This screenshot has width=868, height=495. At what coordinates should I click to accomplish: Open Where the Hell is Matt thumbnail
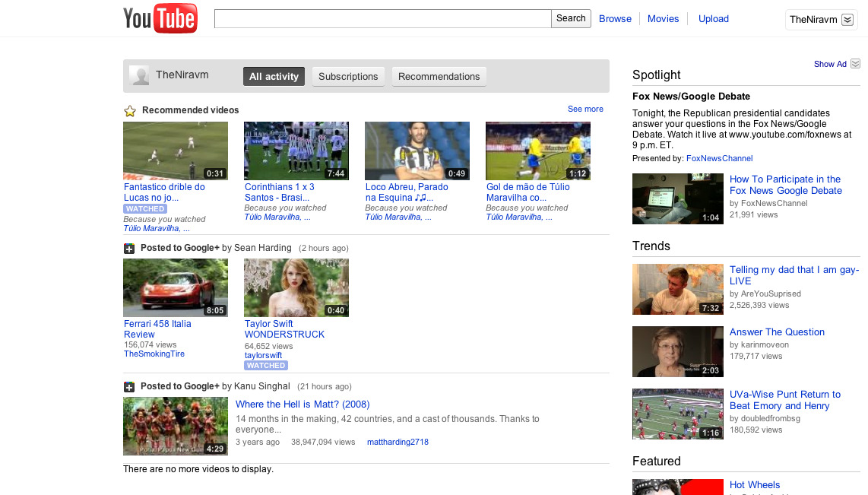tap(176, 427)
